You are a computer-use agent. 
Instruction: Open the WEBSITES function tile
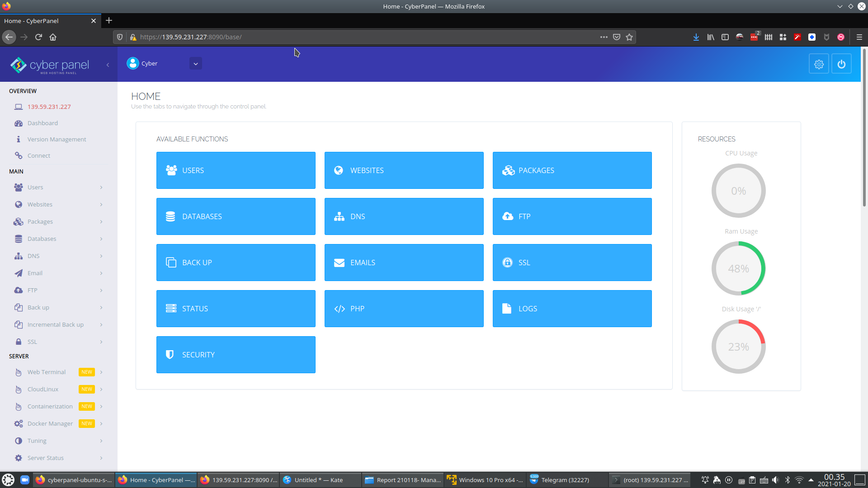[x=404, y=170]
